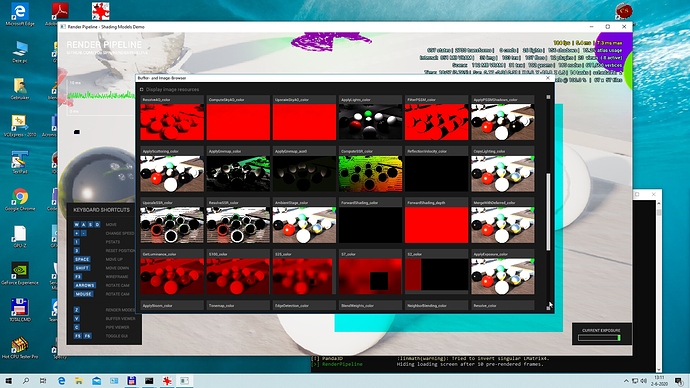The image size is (690, 388).
Task: Open Gebruiker folder desktop icon
Action: pos(20,88)
